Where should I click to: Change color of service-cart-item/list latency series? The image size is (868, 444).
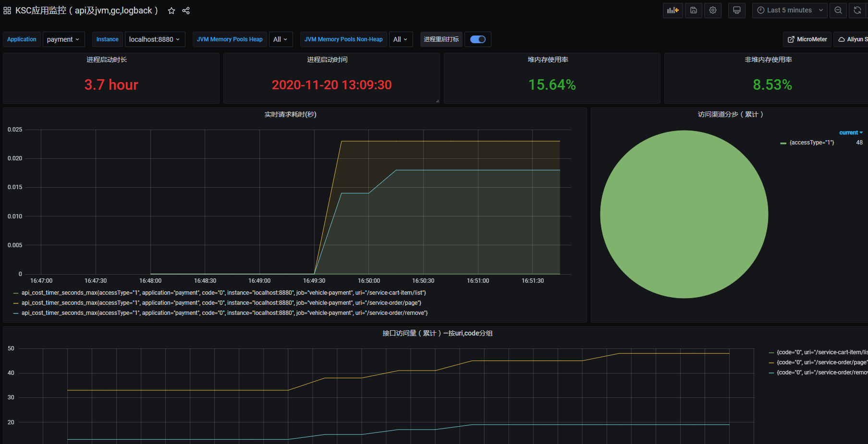coord(16,293)
